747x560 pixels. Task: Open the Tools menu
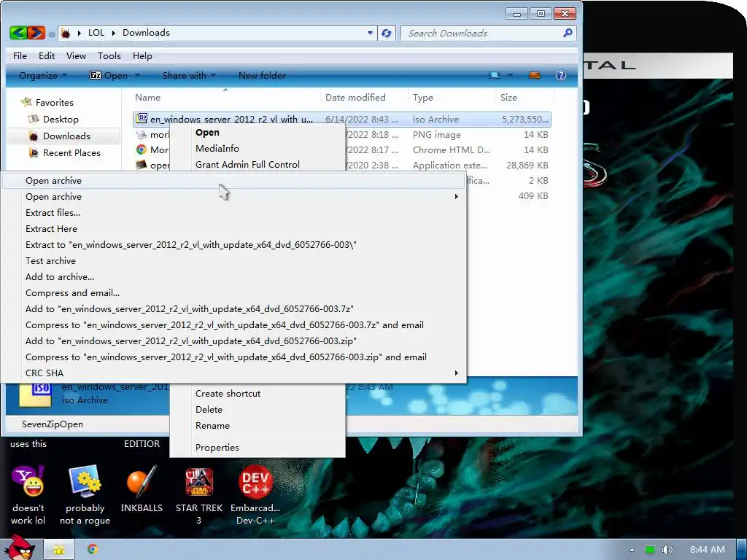click(x=109, y=55)
